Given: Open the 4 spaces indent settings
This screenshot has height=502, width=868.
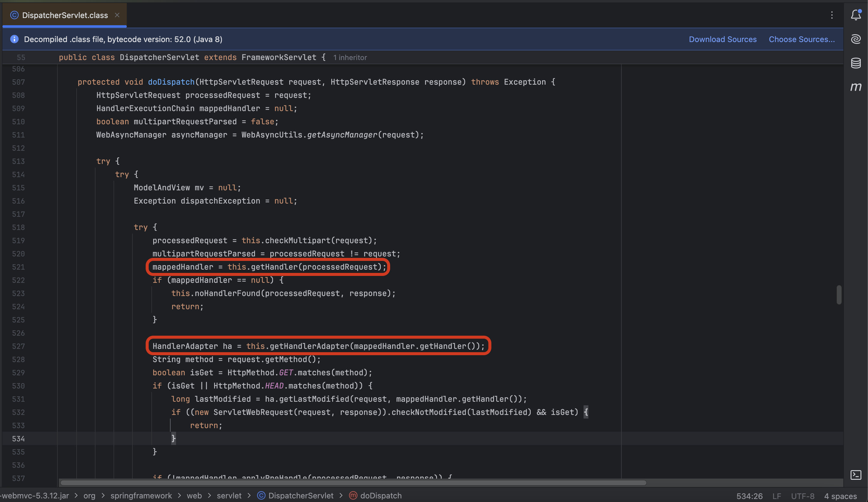Looking at the screenshot, I should click(840, 496).
